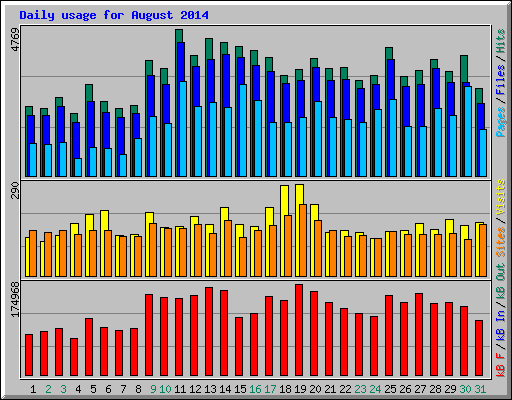Viewport: 512px width, 400px height.
Task: Click the green hits bar for day 5
Action: (89, 93)
